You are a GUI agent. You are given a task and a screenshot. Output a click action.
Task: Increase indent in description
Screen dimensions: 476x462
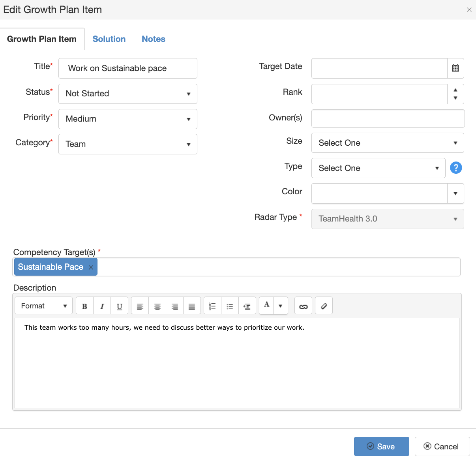click(247, 306)
